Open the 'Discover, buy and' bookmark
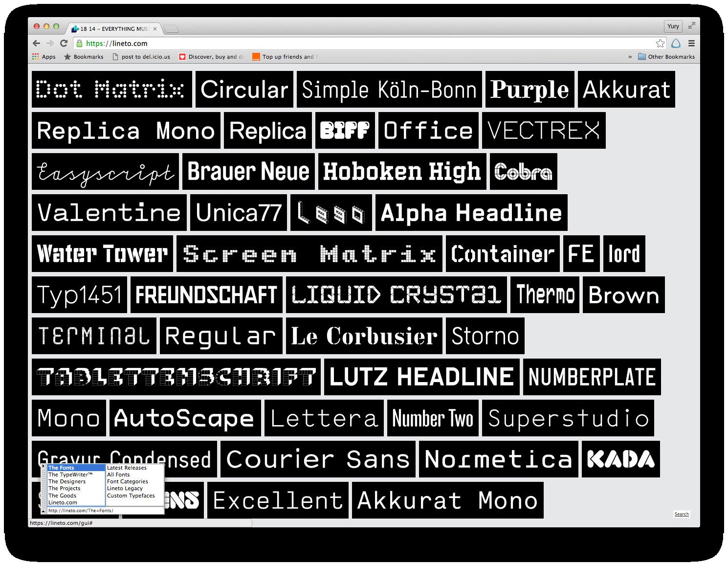The image size is (728, 566). [x=212, y=57]
